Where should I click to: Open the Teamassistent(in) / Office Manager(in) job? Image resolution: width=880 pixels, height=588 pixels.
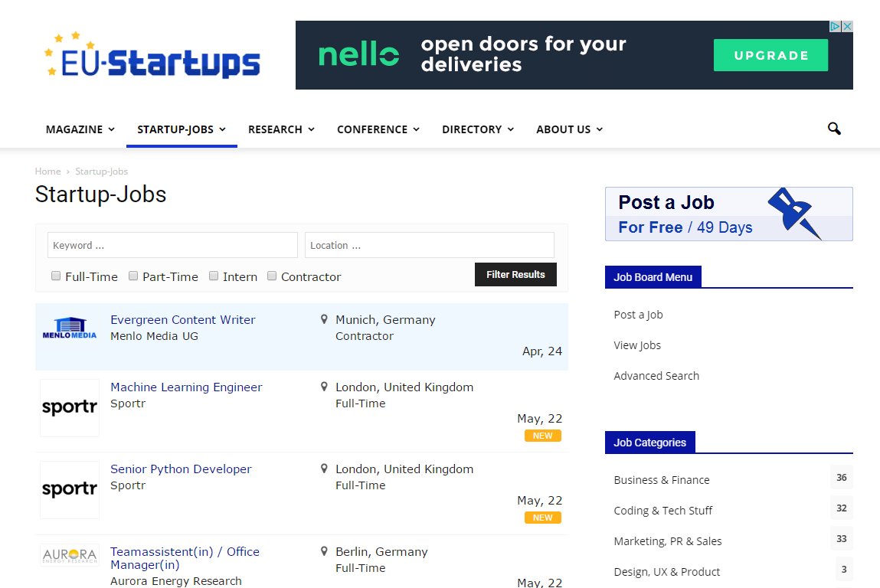coord(185,558)
